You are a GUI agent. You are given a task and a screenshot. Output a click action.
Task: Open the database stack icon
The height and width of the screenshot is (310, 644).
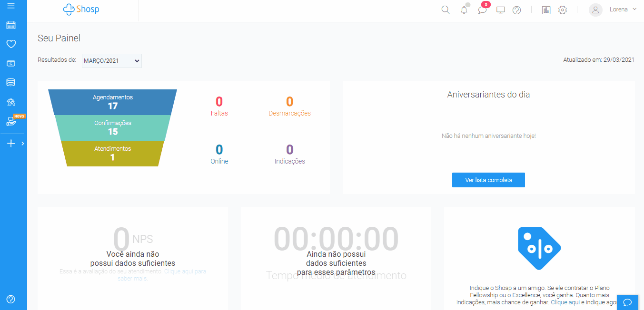(x=11, y=82)
